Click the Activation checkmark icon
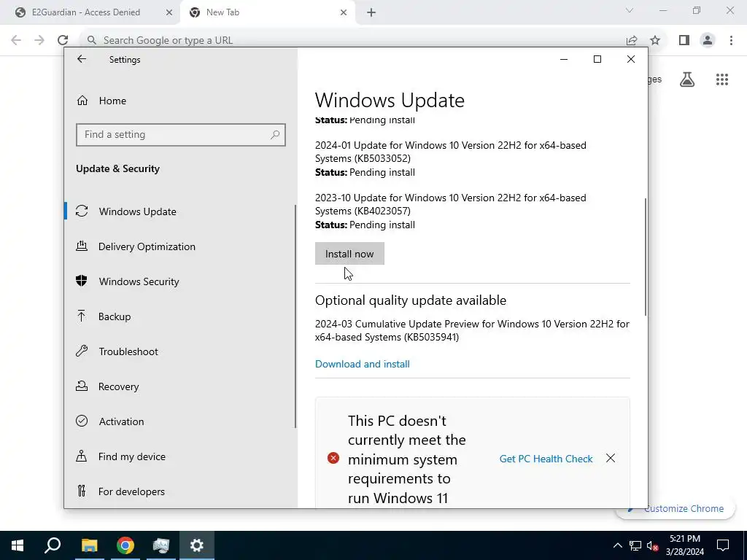This screenshot has height=560, width=747. click(x=82, y=421)
